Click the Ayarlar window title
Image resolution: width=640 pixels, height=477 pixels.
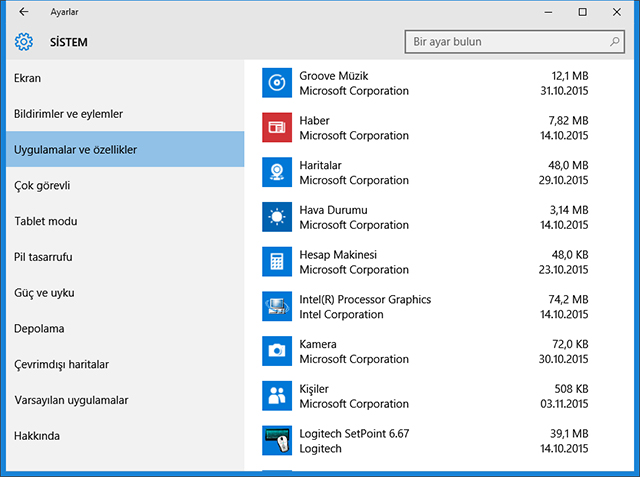(64, 12)
